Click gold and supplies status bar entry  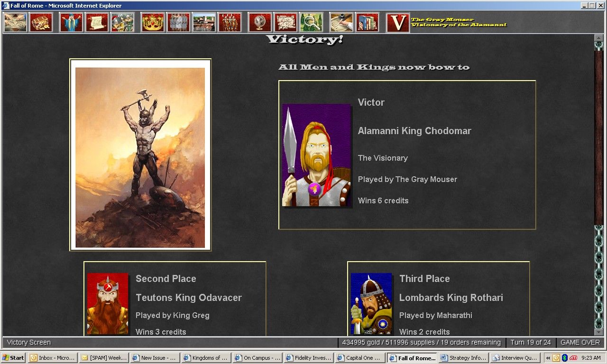coord(421,342)
